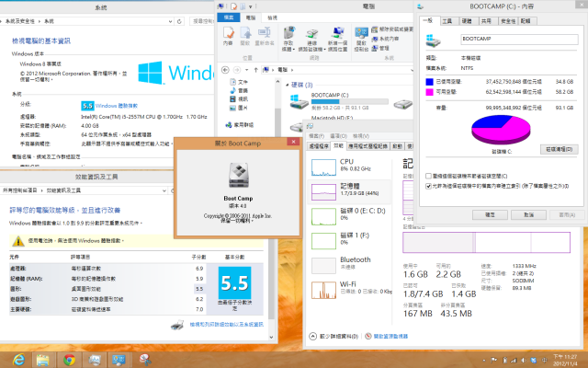Viewport: 588px width, 368px height.
Task: Click Windows Experience Index link in System
Action: tap(117, 106)
